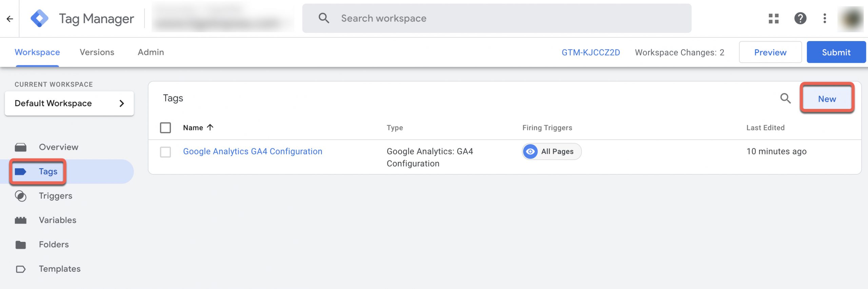Click the Folders sidebar icon

click(21, 245)
